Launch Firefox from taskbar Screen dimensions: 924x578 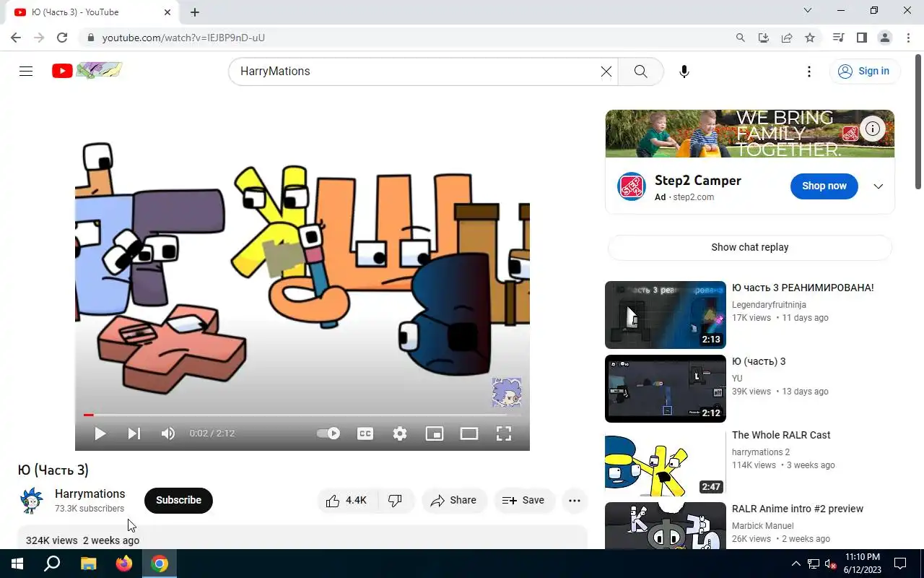pos(124,564)
